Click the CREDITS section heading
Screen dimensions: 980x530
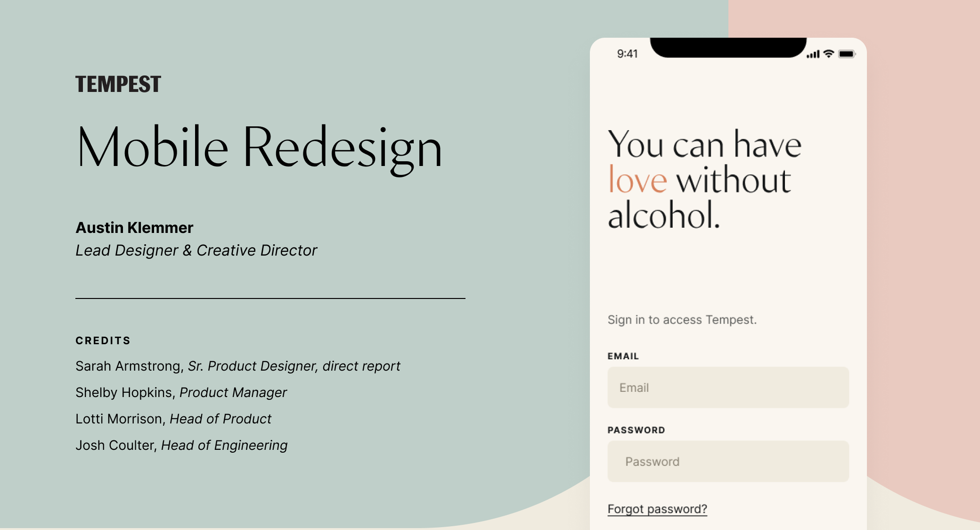pyautogui.click(x=103, y=340)
